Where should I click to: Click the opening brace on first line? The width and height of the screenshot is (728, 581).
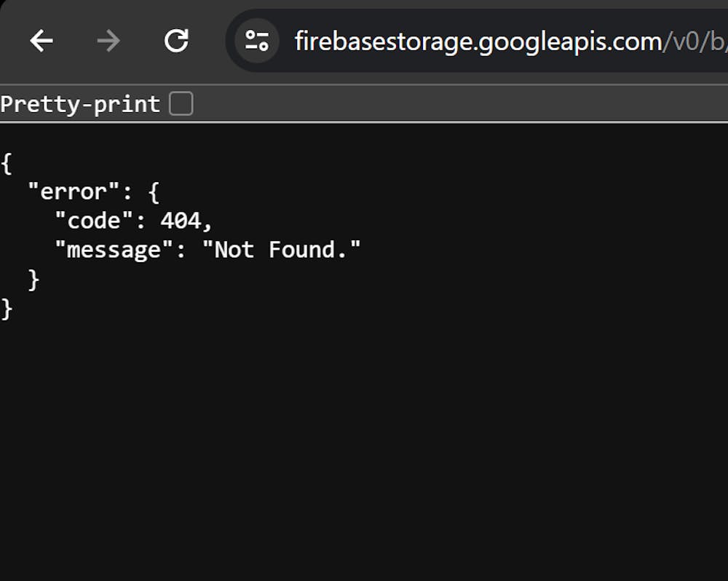click(7, 163)
